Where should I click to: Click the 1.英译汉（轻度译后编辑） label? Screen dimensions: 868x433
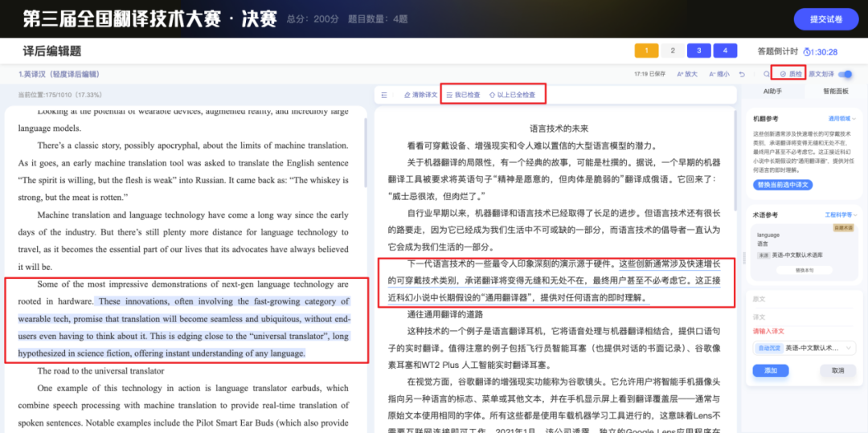tap(58, 74)
